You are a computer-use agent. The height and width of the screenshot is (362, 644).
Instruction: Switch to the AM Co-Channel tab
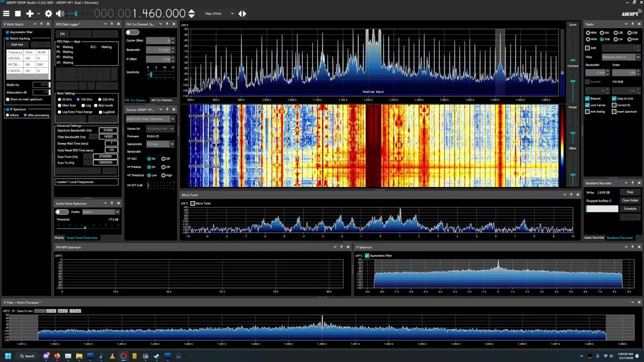(x=162, y=100)
